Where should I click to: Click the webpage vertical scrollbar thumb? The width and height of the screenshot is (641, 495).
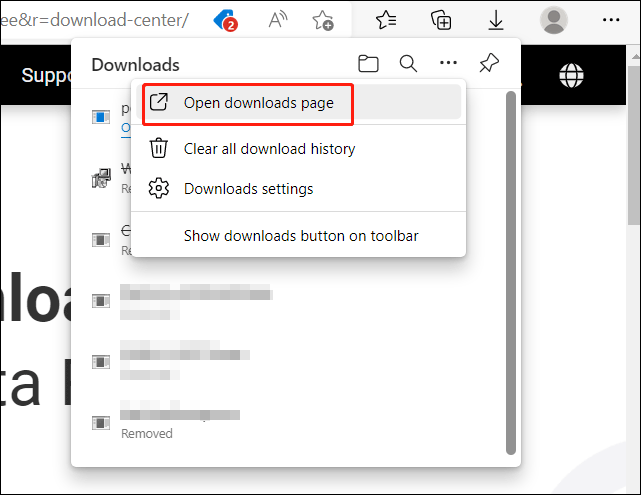[634, 145]
